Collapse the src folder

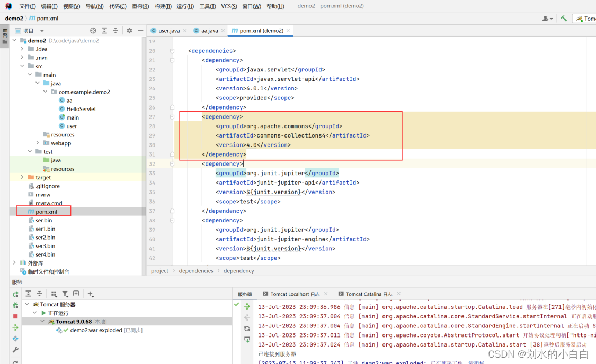pyautogui.click(x=22, y=66)
